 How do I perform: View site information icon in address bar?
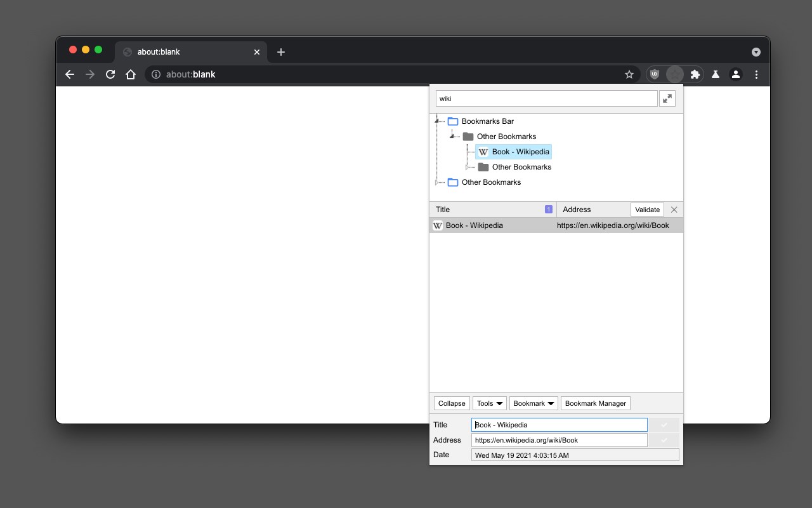[x=156, y=74]
